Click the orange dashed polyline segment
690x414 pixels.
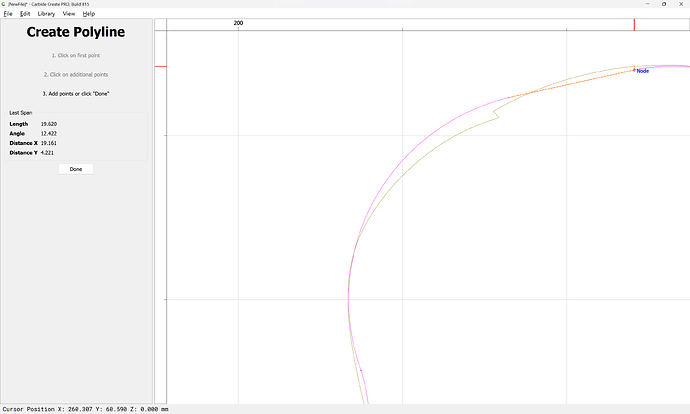[570, 84]
